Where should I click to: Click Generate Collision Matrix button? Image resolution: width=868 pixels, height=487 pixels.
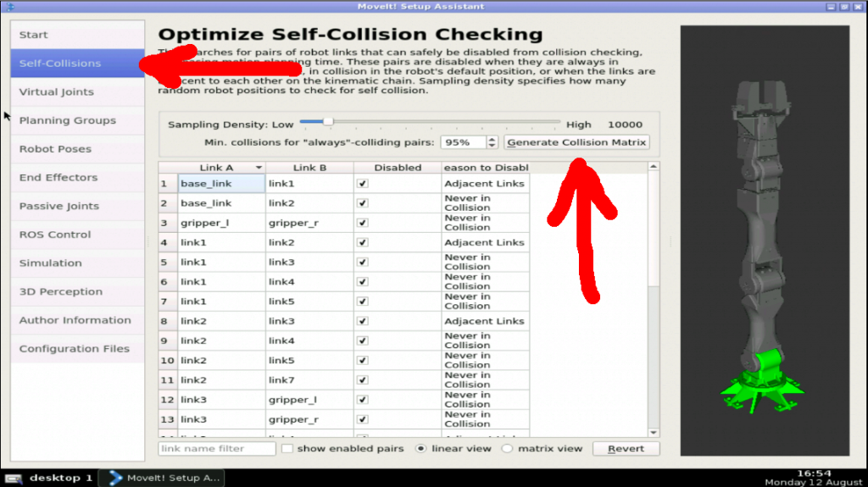point(576,142)
